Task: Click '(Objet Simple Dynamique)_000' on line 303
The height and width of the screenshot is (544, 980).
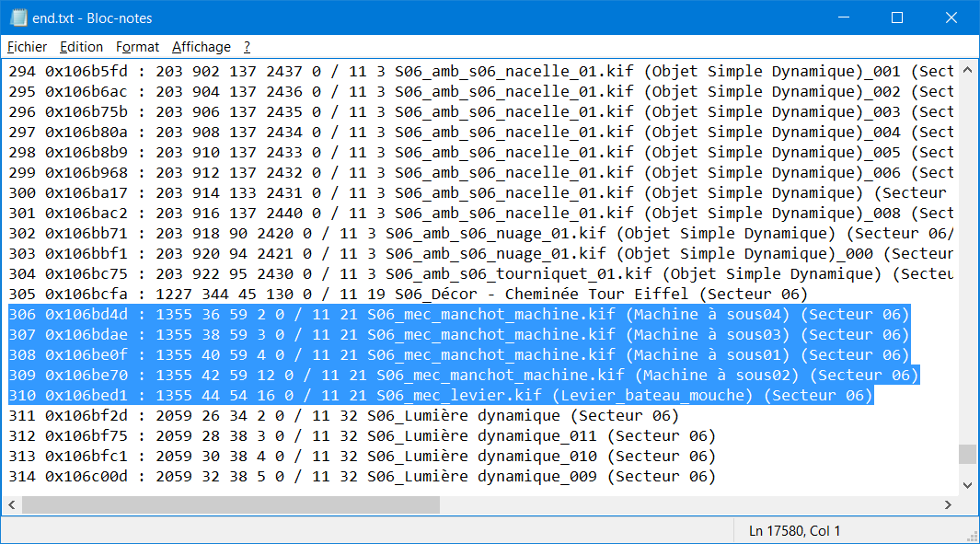Action: click(x=745, y=254)
